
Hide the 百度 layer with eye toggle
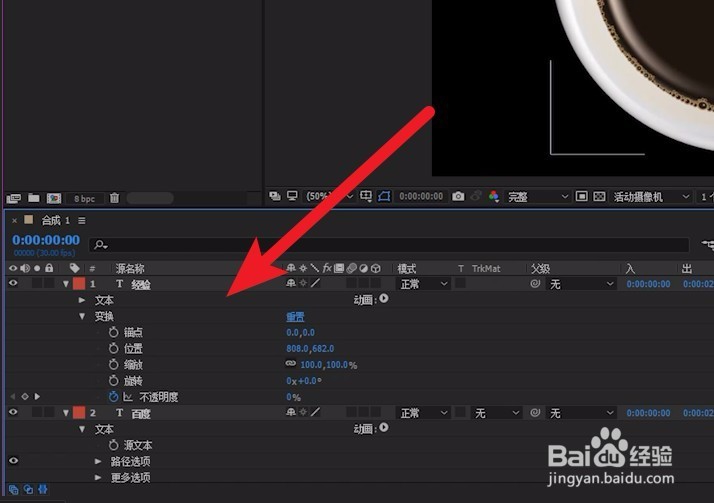pos(13,412)
